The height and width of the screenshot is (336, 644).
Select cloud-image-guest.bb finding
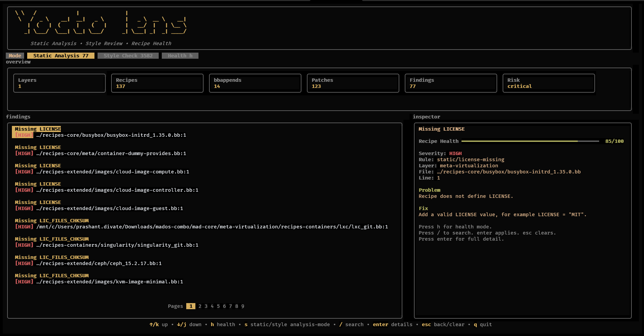[x=99, y=205]
